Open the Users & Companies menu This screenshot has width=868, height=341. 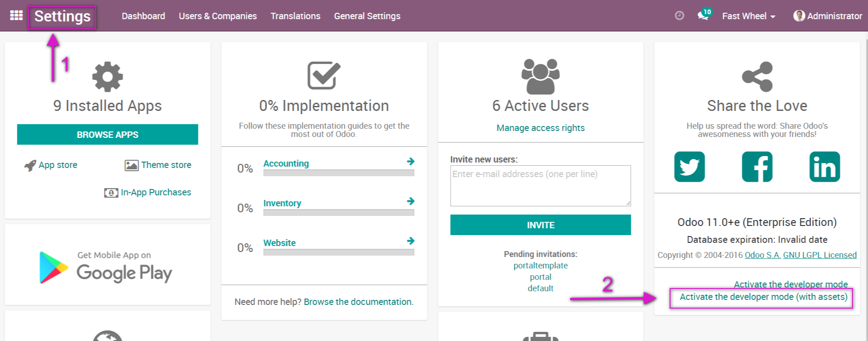pos(218,16)
